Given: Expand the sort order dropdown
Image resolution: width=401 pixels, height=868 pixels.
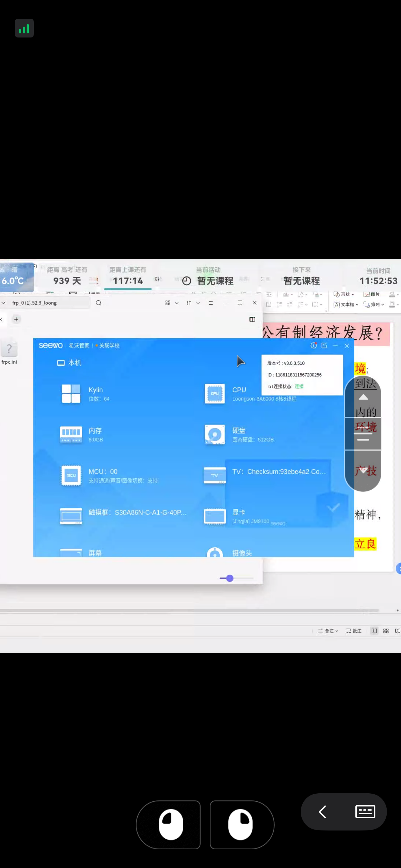Looking at the screenshot, I should [198, 302].
